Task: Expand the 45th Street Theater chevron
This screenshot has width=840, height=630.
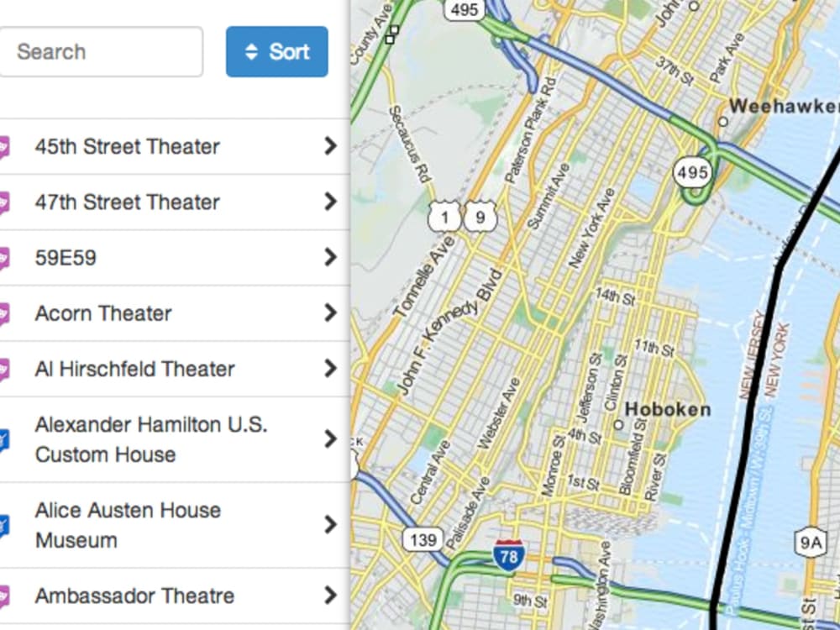Action: tap(330, 146)
